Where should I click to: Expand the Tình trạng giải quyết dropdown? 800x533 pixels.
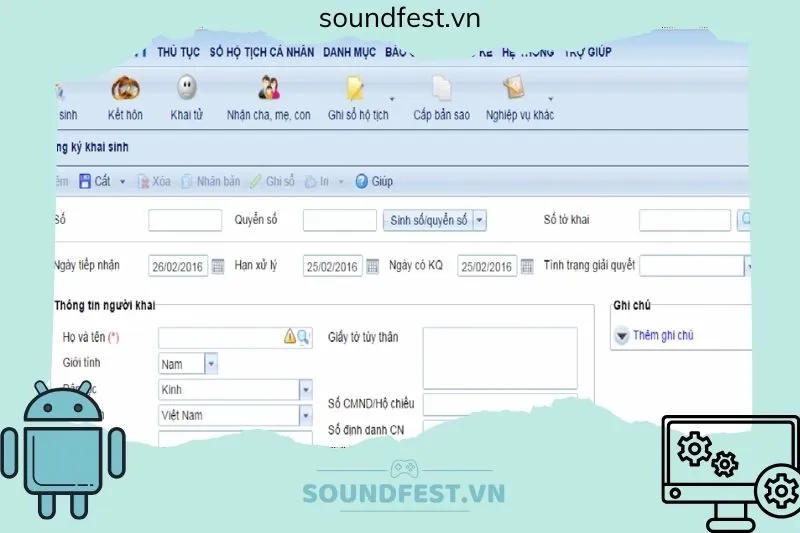[x=749, y=266]
